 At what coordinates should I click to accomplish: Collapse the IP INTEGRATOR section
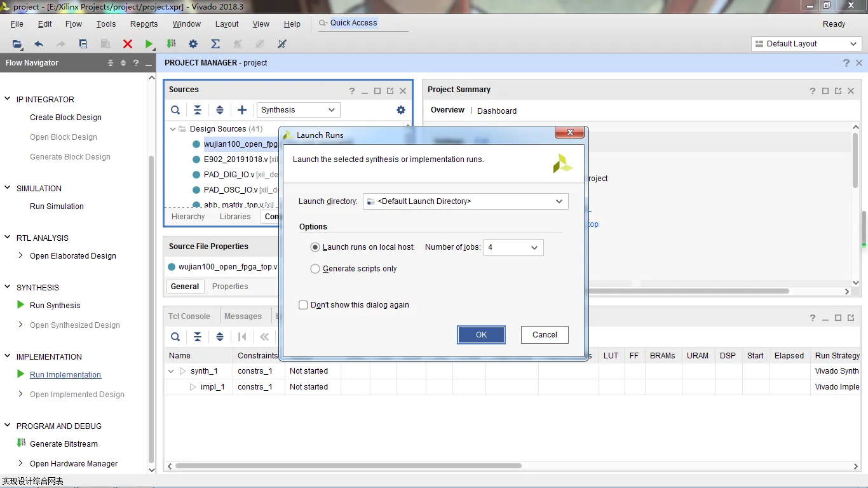(8, 99)
